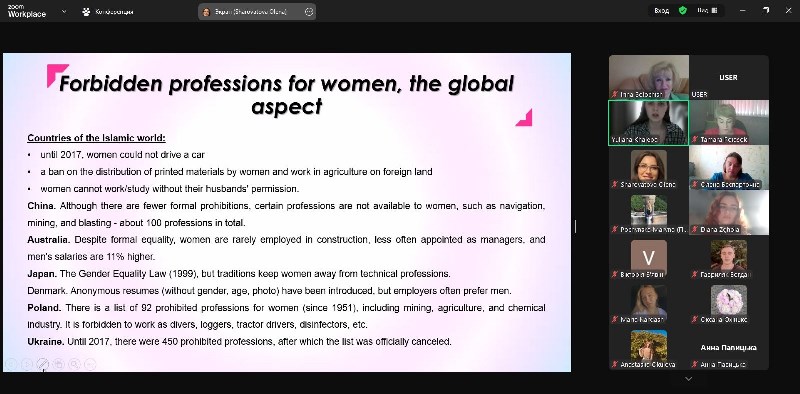Open the dropdown arrow beside Zoom Workplace
Image resolution: width=800 pixels, height=394 pixels.
(x=64, y=11)
